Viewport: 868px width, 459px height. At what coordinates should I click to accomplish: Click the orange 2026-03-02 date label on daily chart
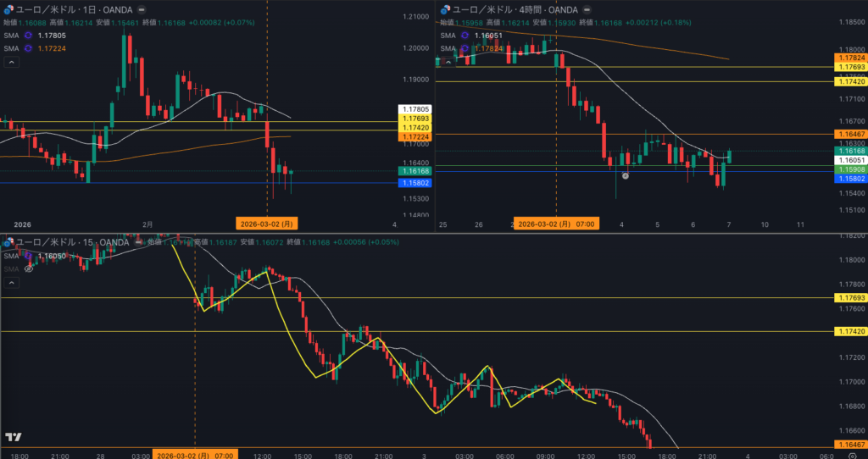[267, 224]
